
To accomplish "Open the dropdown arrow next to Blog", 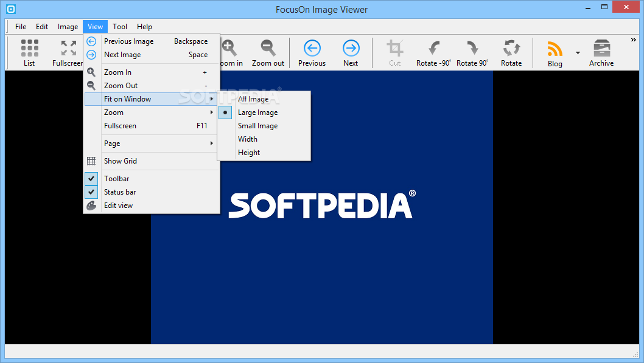I will 578,52.
